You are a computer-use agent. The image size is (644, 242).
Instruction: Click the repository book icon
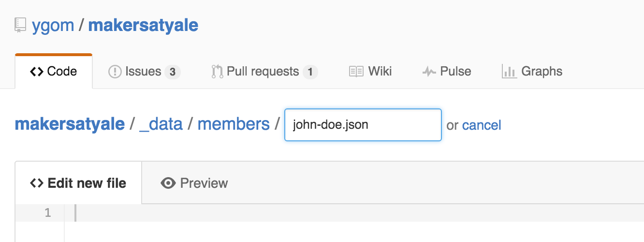coord(20,25)
